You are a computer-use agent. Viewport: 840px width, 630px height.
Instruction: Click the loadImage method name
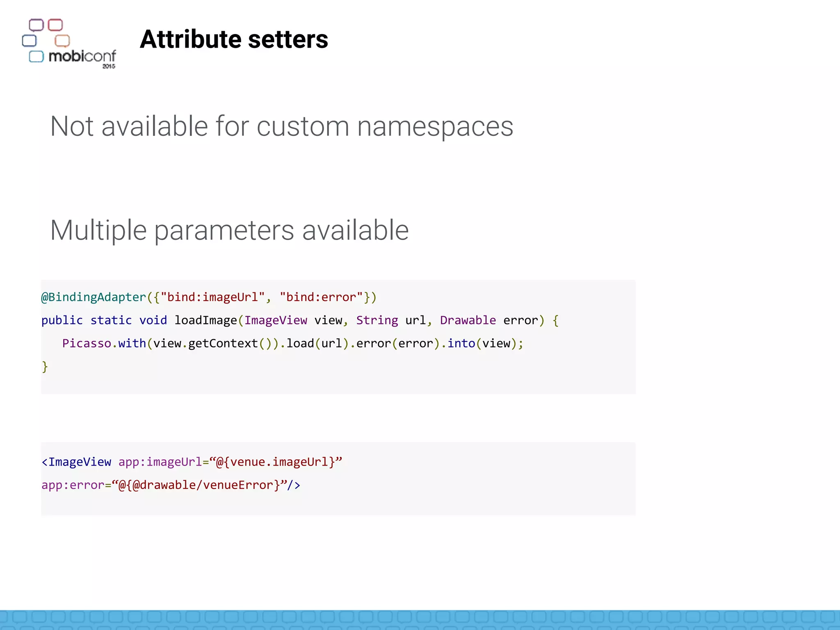(x=205, y=320)
